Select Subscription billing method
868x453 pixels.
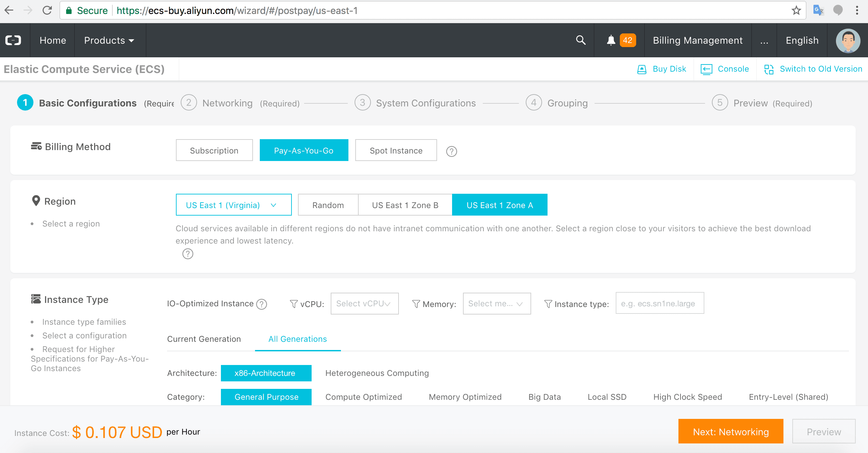[x=214, y=150]
